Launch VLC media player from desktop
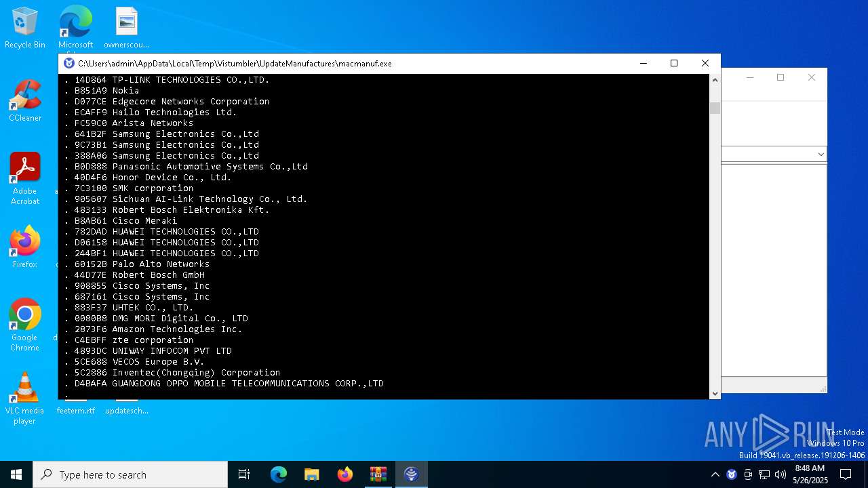 tap(25, 399)
